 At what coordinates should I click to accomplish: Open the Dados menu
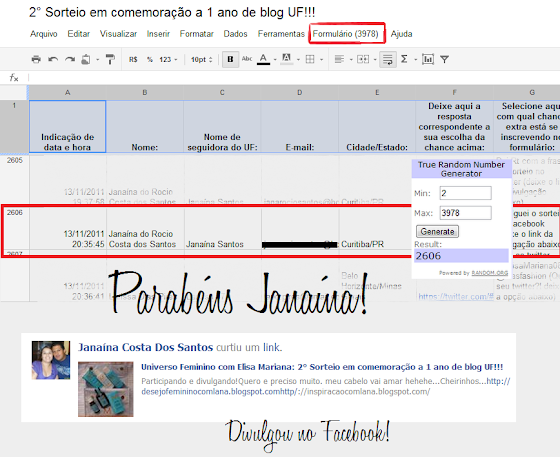(x=235, y=34)
